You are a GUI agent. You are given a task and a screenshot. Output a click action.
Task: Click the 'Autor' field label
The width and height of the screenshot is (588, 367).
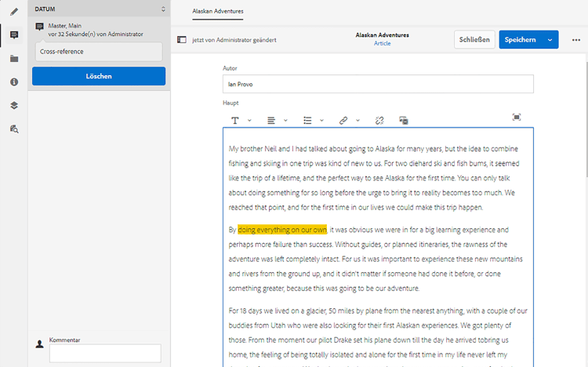pyautogui.click(x=230, y=68)
